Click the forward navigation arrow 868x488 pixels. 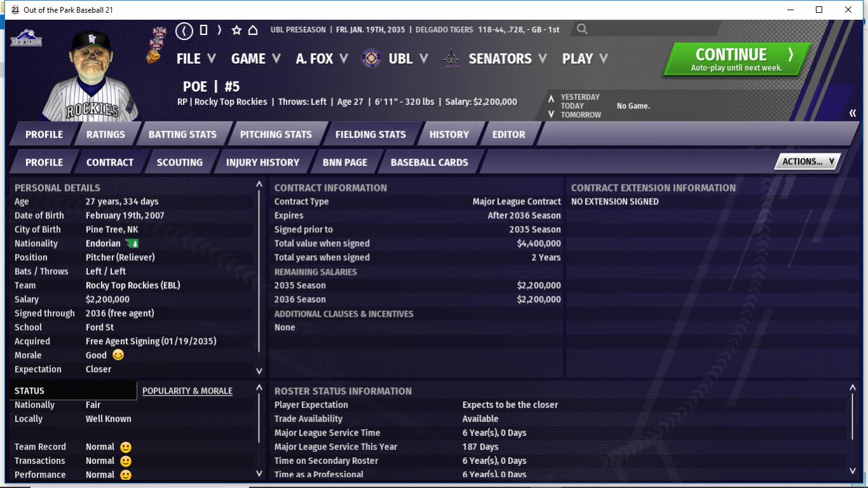click(219, 30)
